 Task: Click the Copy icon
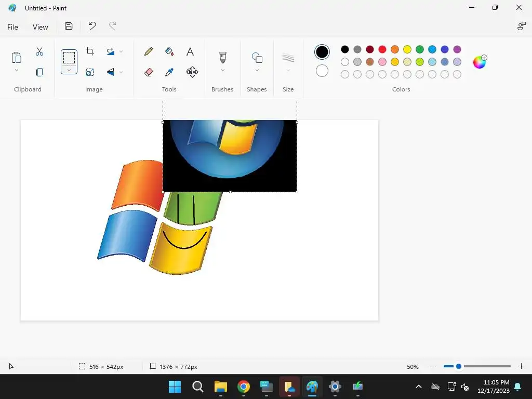tap(39, 72)
